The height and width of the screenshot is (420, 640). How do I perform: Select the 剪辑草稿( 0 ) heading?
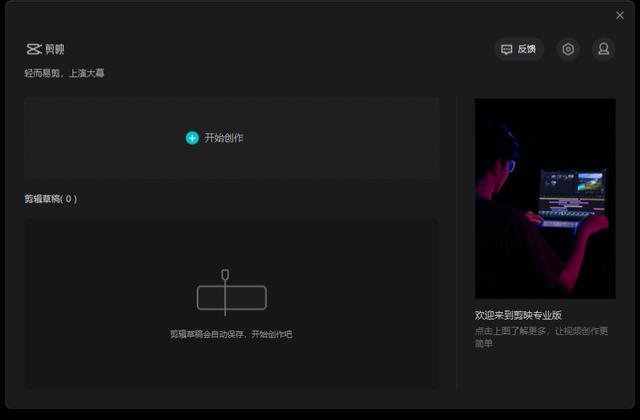[51, 199]
